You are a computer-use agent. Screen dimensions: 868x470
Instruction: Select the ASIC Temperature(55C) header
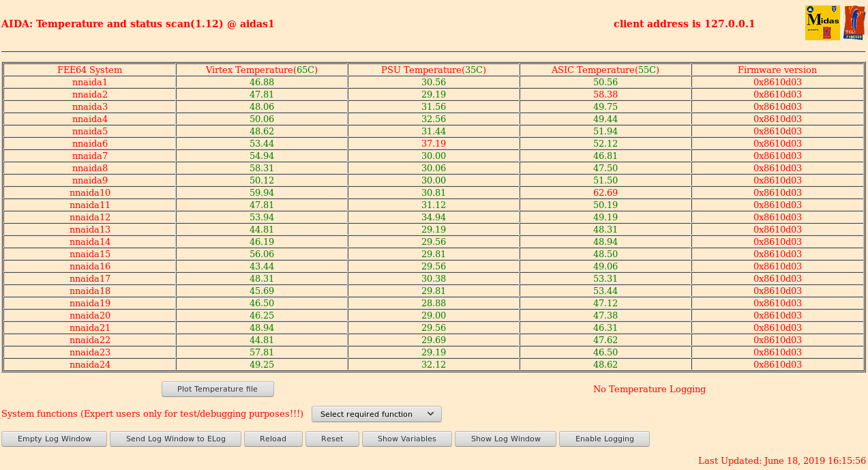pyautogui.click(x=605, y=70)
